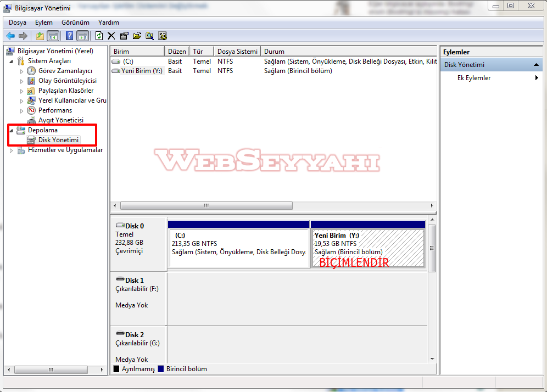Image resolution: width=547 pixels, height=392 pixels.
Task: Select the Paylaşılan Klasörler icon
Action: (31, 91)
